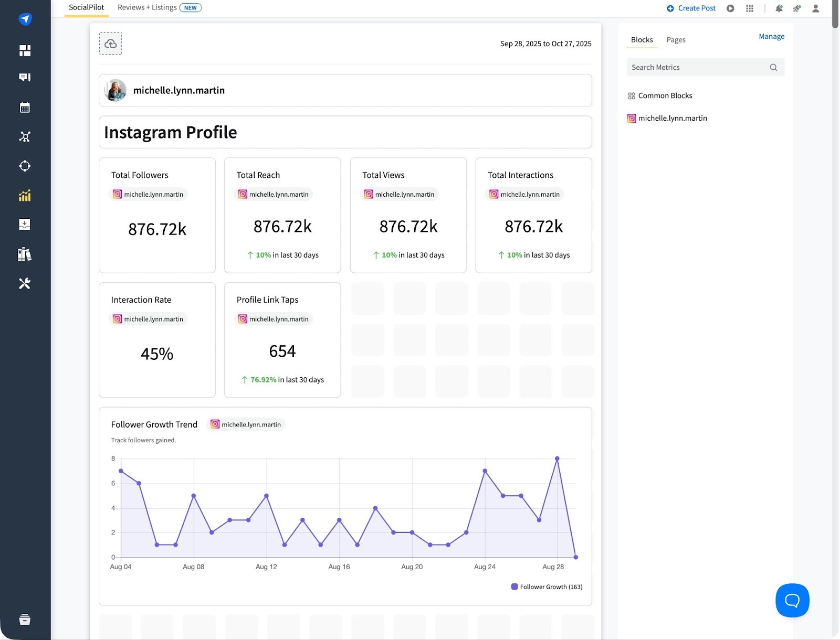Click the upload cloud icon above the report
840x640 pixels.
pos(110,44)
